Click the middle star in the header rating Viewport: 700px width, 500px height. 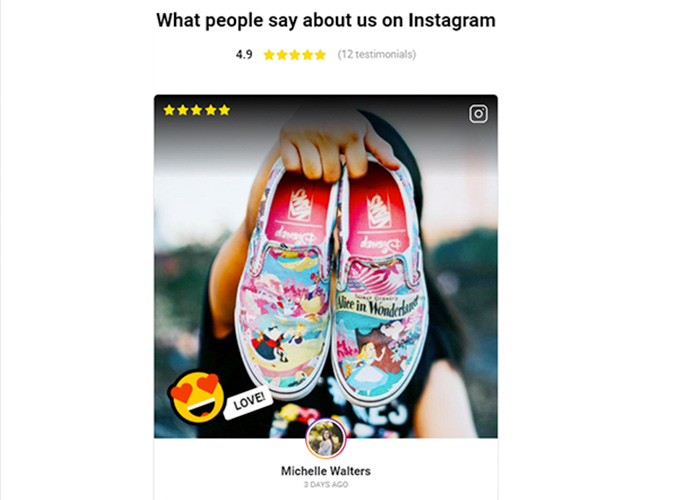[x=295, y=54]
